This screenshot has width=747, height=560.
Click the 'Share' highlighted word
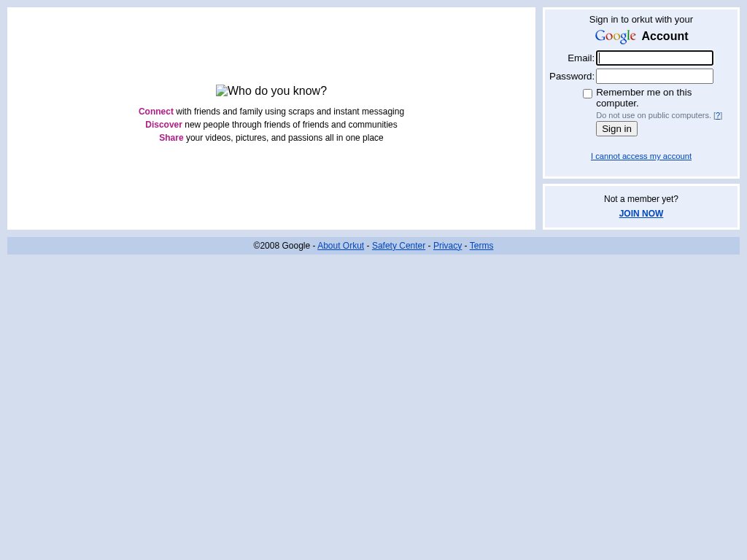pos(171,138)
